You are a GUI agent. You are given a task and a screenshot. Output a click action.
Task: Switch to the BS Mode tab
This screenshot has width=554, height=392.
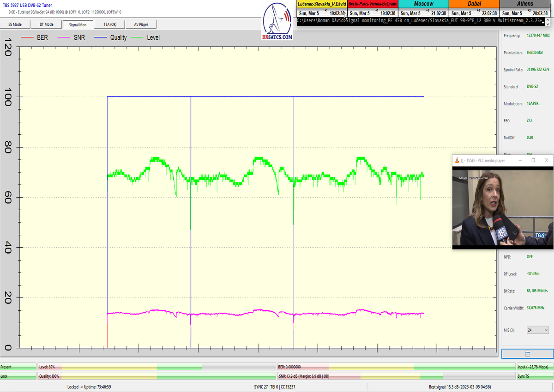(x=15, y=24)
